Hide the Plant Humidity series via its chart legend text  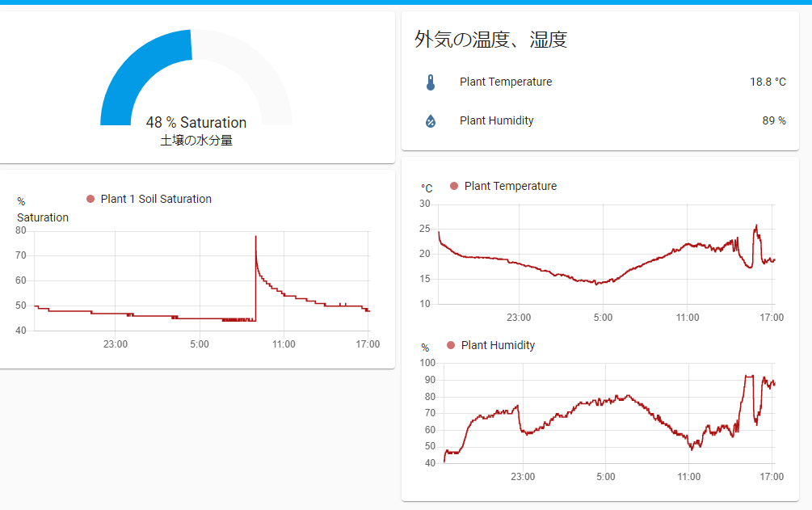498,345
